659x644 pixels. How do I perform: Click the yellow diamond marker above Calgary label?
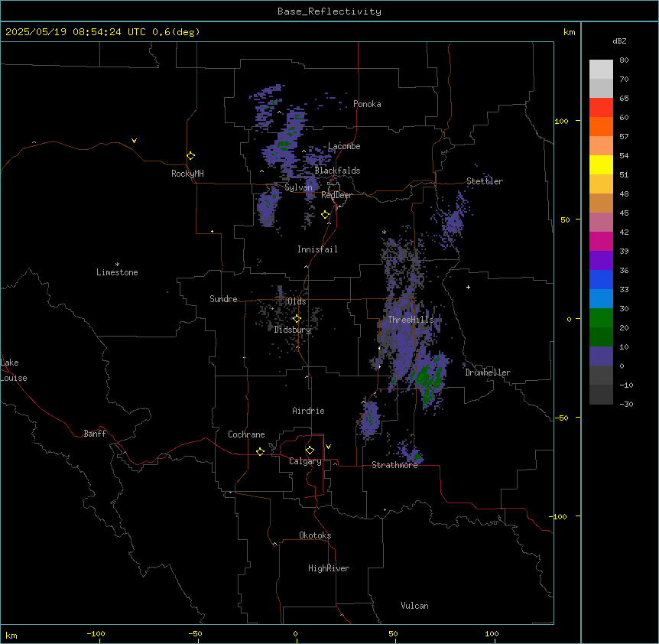[310, 450]
